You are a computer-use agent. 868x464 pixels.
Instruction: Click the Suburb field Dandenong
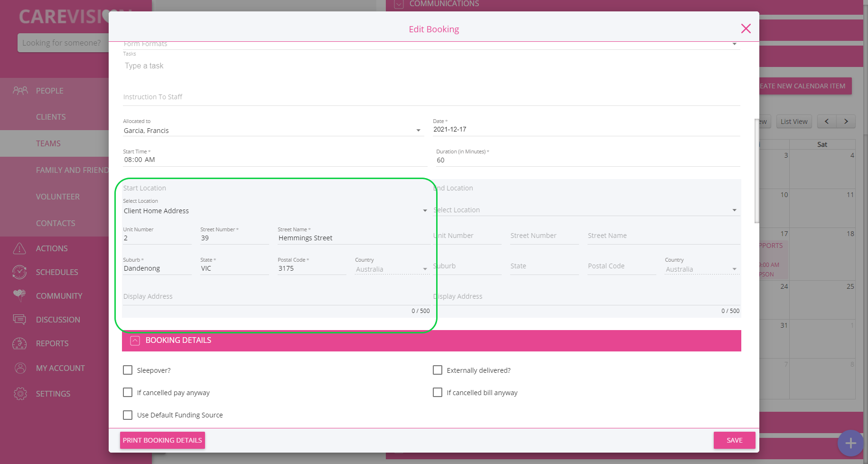[157, 268]
